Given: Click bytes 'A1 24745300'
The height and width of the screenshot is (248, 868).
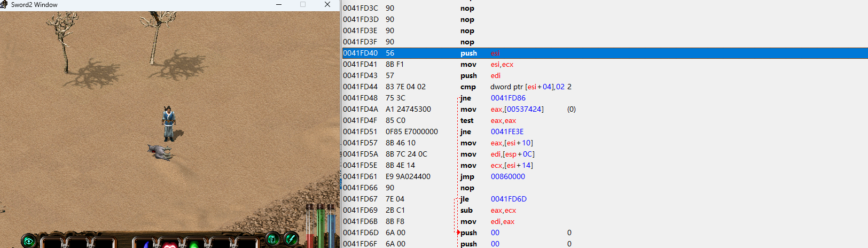Looking at the screenshot, I should coord(408,109).
